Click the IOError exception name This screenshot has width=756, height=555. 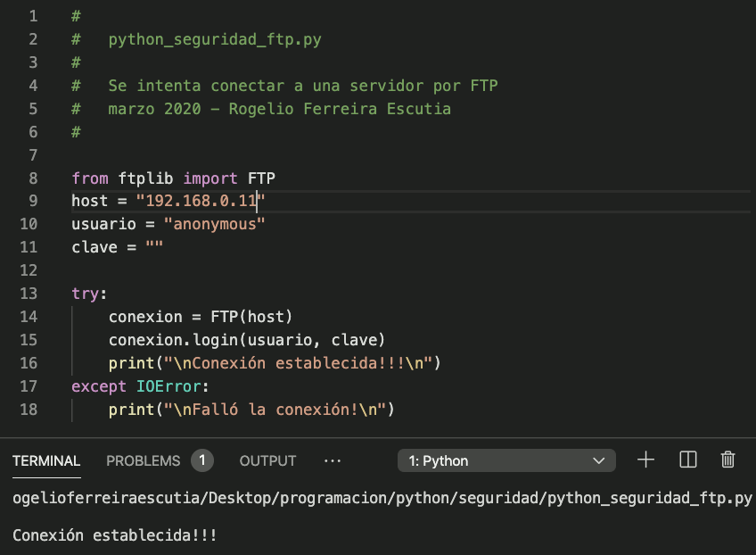(x=171, y=386)
